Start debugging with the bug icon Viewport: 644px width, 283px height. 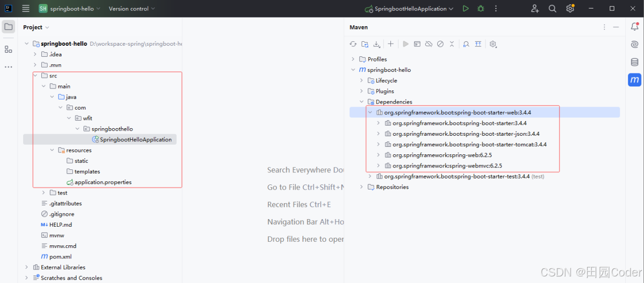tap(480, 9)
